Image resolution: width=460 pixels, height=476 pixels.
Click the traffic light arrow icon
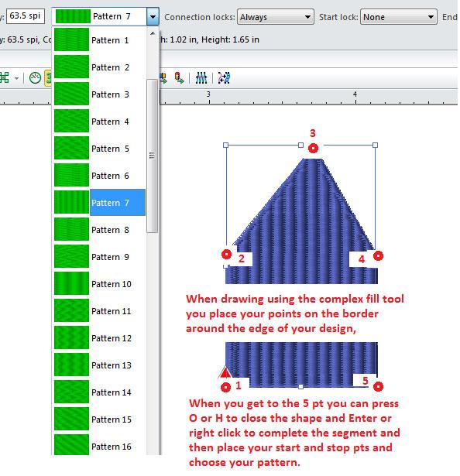179,78
